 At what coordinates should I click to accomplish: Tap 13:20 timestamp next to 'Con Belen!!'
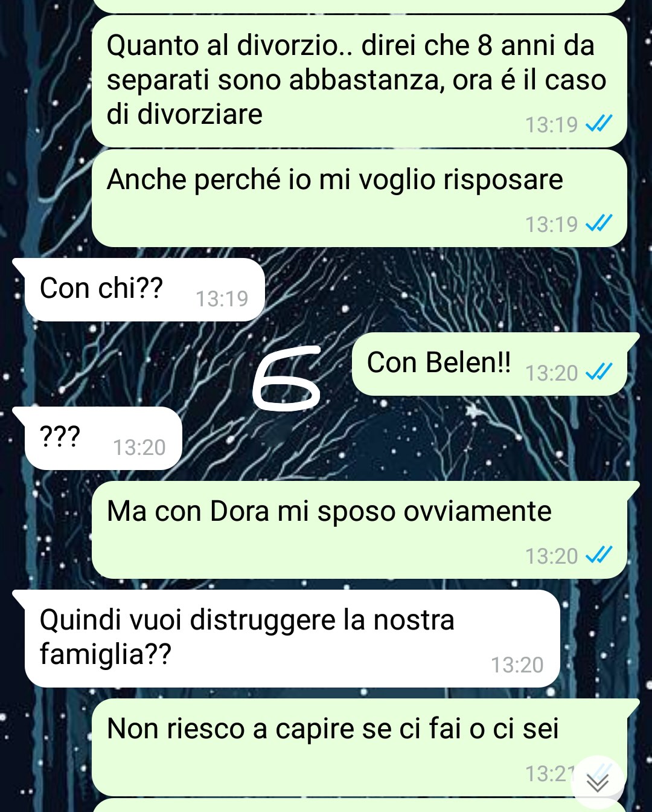coord(552,373)
